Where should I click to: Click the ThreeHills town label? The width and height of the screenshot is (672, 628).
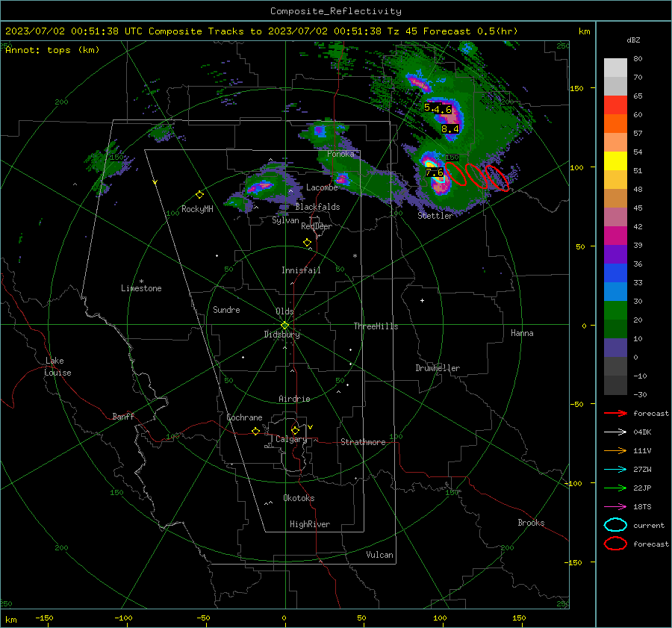376,326
